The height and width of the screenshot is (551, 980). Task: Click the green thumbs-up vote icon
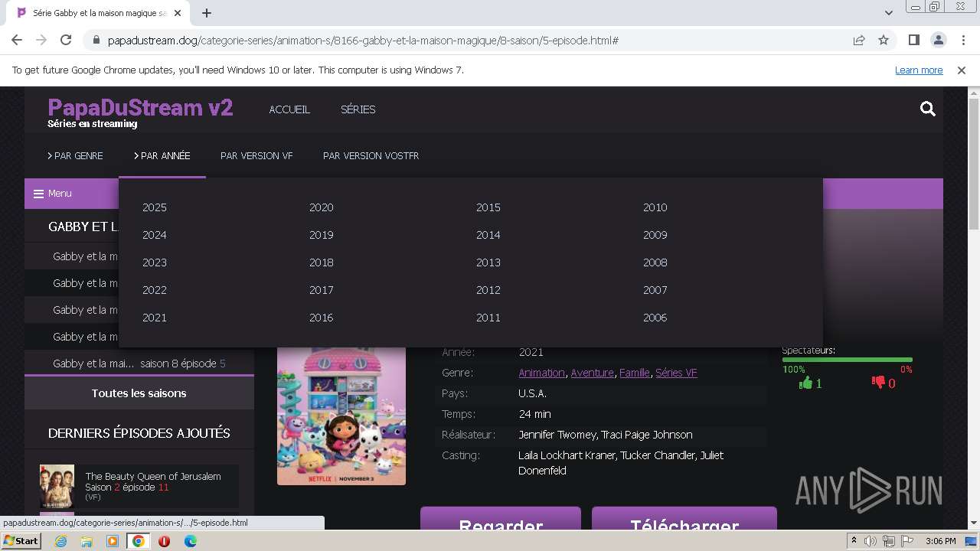(x=805, y=383)
